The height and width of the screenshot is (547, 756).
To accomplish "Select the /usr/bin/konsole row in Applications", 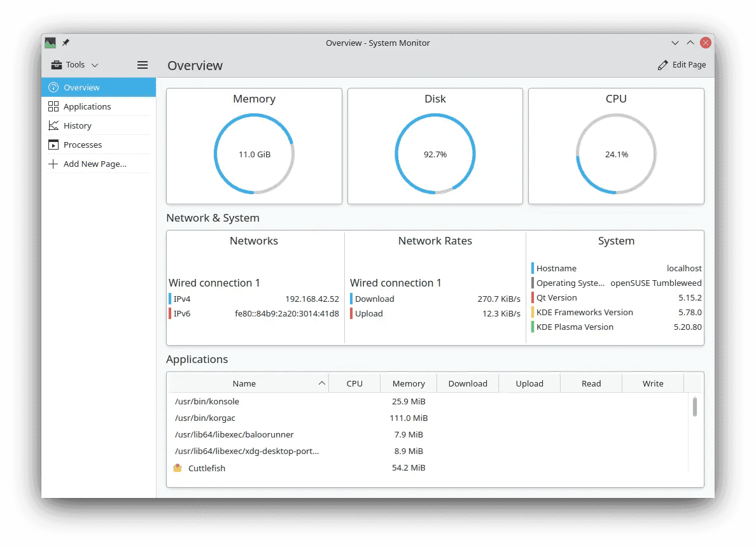I will (x=207, y=401).
